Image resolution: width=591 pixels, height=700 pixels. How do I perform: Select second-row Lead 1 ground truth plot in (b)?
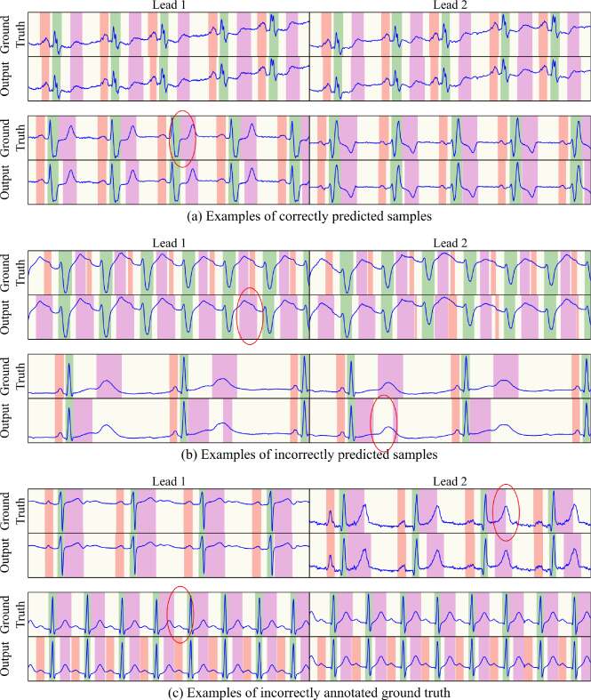[169, 376]
